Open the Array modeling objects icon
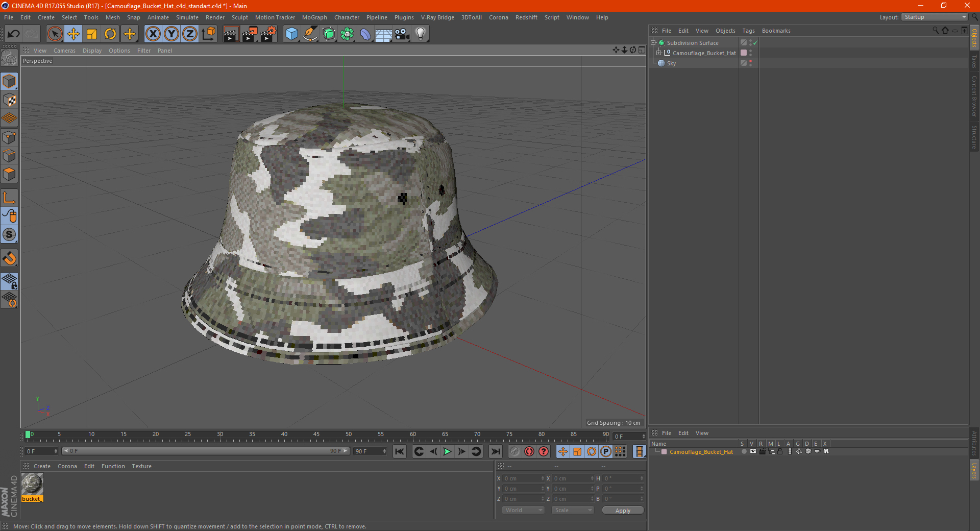The height and width of the screenshot is (531, 980). [347, 34]
